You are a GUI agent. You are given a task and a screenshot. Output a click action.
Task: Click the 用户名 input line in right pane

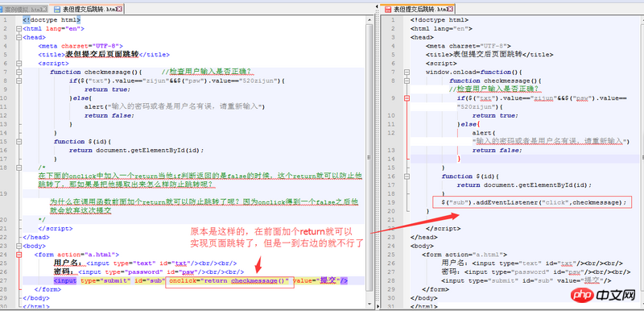[x=532, y=263]
